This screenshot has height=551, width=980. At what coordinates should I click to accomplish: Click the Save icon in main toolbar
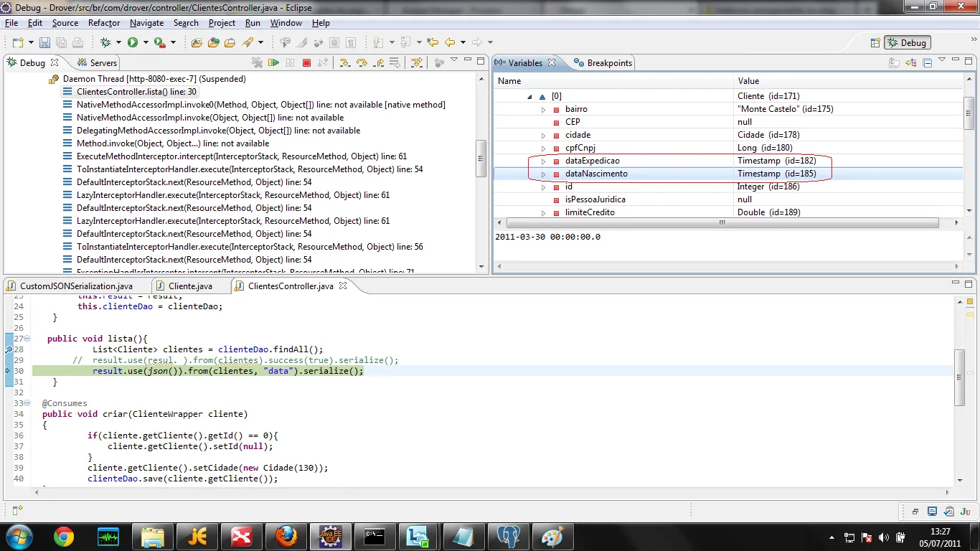tap(44, 42)
